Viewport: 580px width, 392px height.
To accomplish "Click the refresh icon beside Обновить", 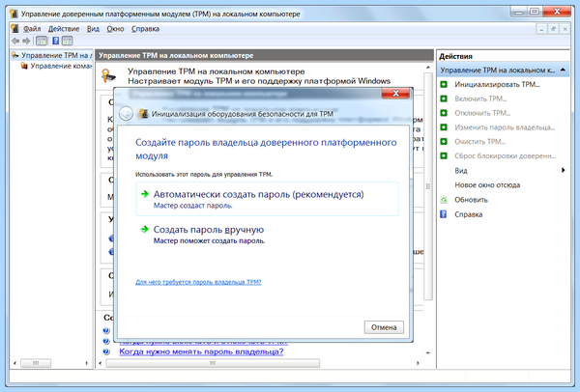I will click(x=444, y=200).
